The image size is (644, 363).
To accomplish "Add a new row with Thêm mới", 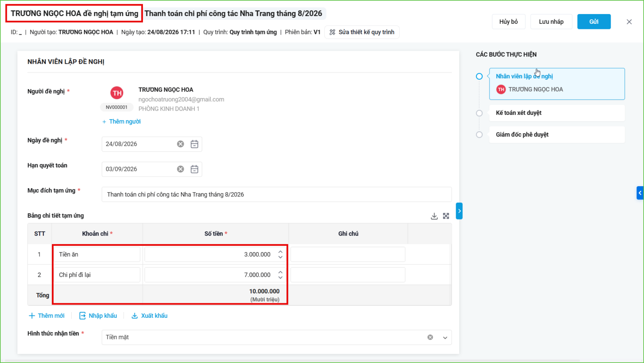I will [46, 316].
